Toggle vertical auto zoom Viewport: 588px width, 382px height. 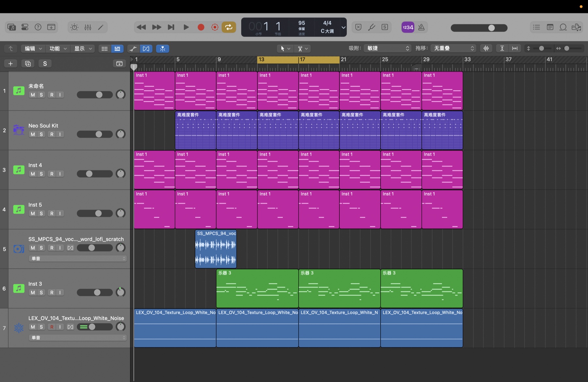[502, 48]
